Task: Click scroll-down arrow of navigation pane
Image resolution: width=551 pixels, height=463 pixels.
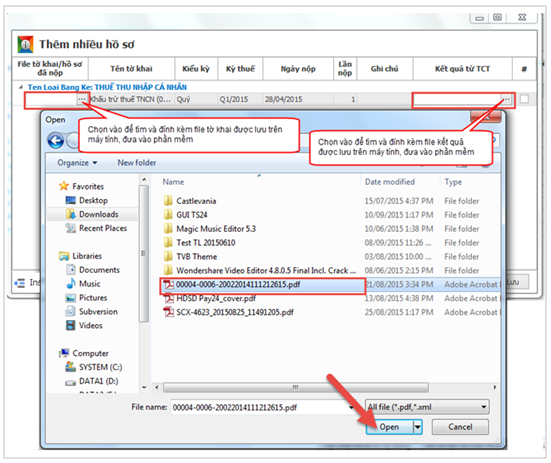Action: [144, 387]
